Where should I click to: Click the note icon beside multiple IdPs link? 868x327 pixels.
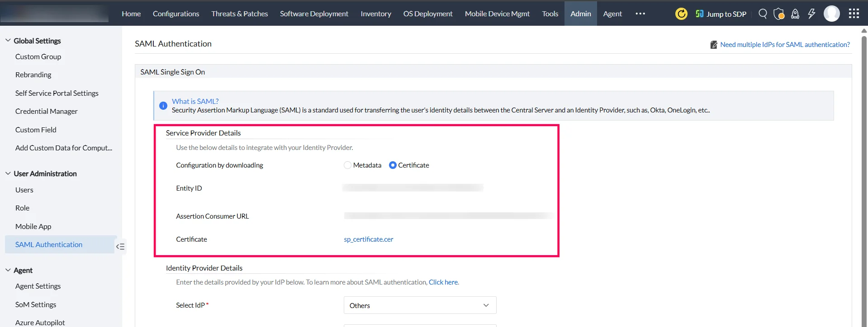(x=714, y=45)
